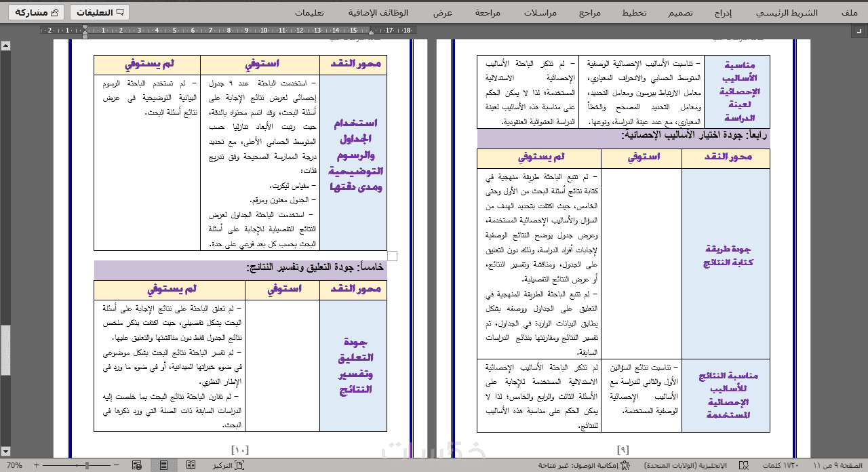
Task: Open the عرض (View) tab
Action: click(443, 13)
